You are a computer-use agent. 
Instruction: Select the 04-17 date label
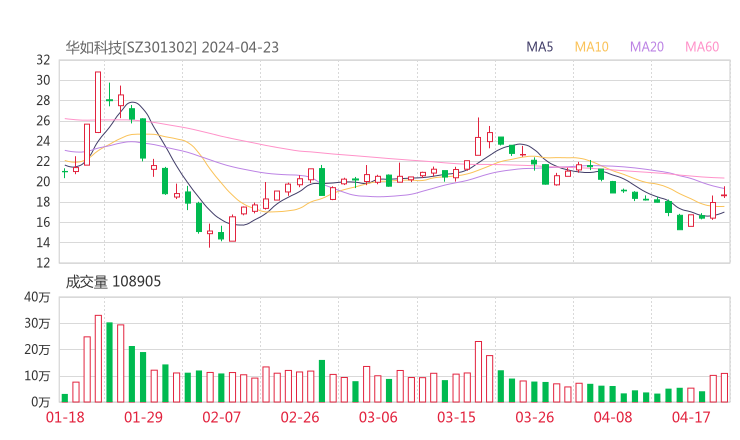(691, 417)
